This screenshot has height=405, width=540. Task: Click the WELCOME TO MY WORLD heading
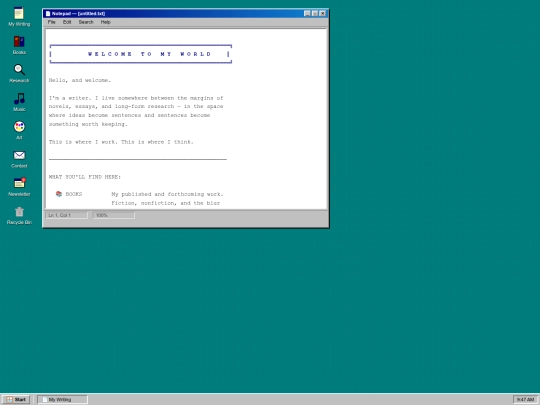[x=149, y=54]
